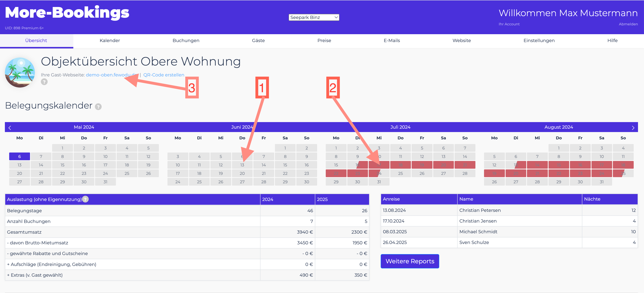This screenshot has width=644, height=293.
Task: Open help icon beside Auslastung header
Action: point(85,199)
